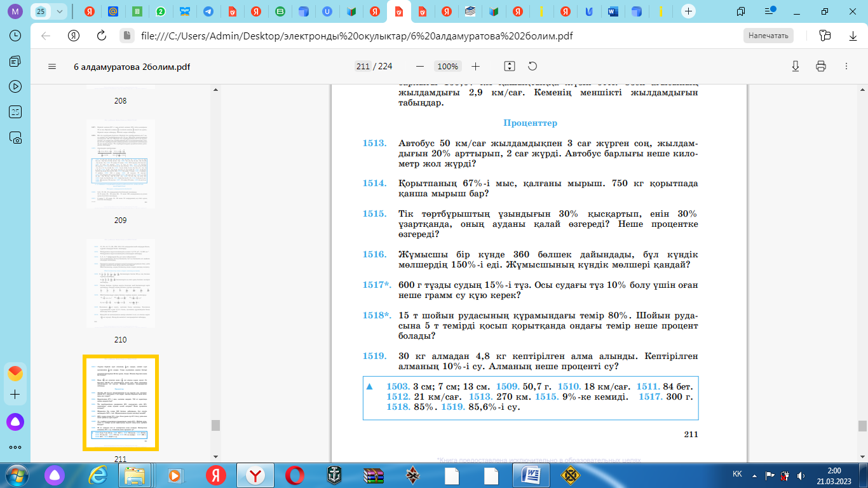Viewport: 868px width, 488px height.
Task: Open PDF viewer more options menu
Action: coord(846,67)
